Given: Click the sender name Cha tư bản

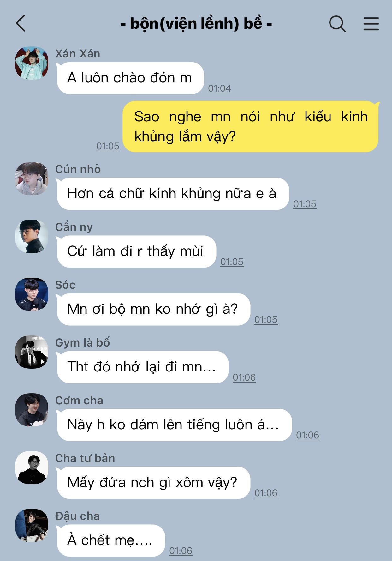Looking at the screenshot, I should (x=85, y=458).
